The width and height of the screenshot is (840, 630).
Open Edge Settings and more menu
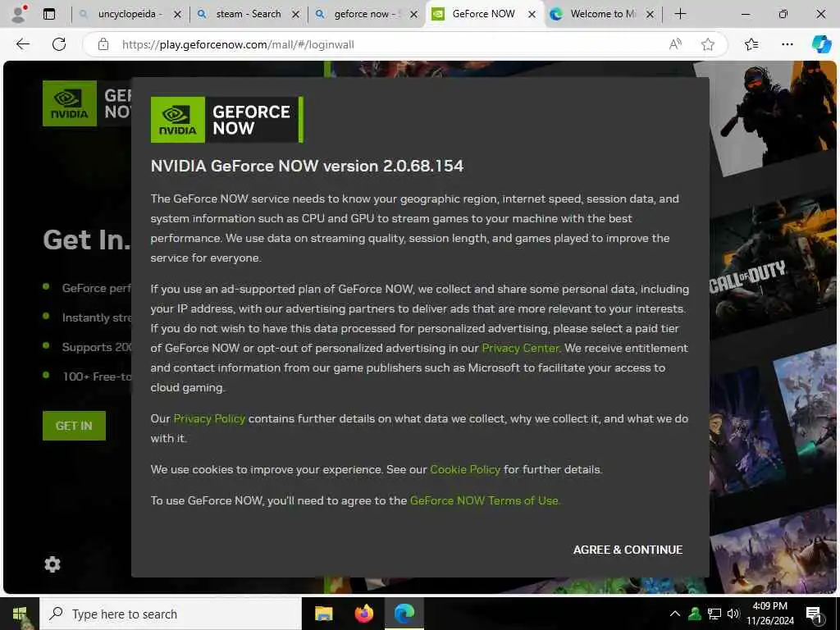point(787,44)
